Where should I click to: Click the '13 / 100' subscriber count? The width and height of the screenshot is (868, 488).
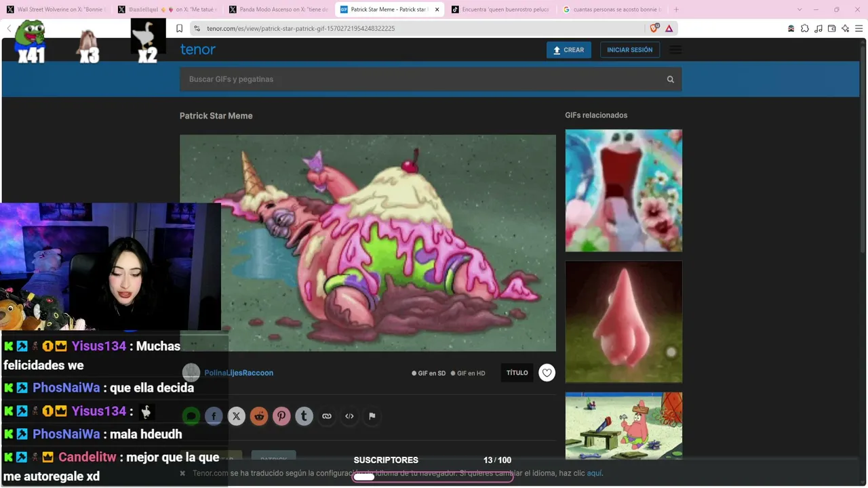coord(497,460)
